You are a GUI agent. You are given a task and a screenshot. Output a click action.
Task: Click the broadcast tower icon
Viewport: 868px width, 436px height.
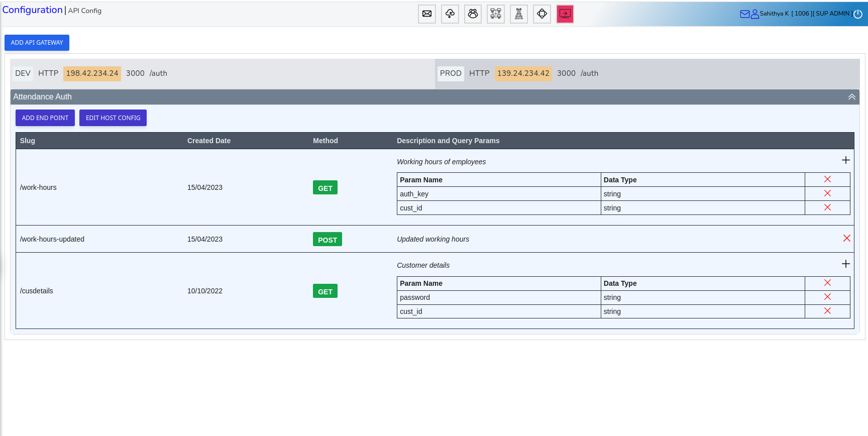coord(519,14)
